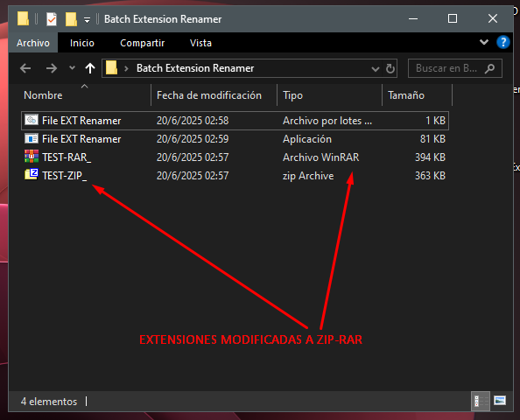Screen dimensions: 520x420
Task: Click the 81 KB size cell
Action: pos(432,139)
